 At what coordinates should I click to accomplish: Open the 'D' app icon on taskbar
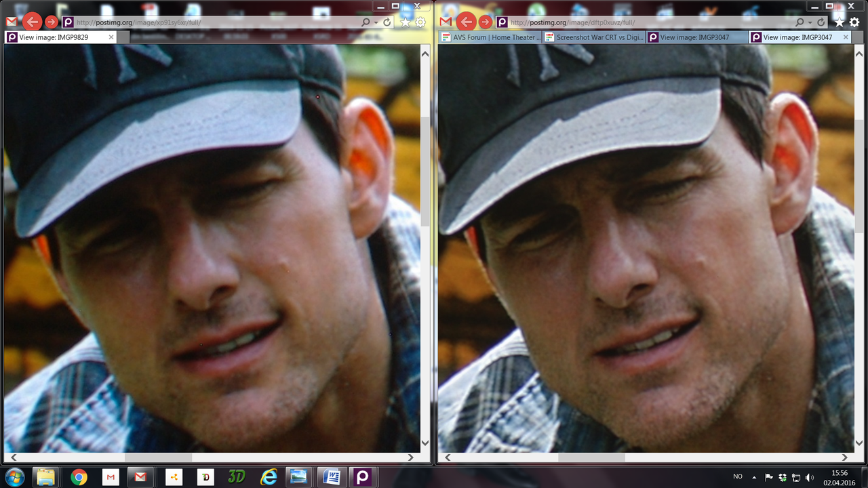pyautogui.click(x=205, y=477)
